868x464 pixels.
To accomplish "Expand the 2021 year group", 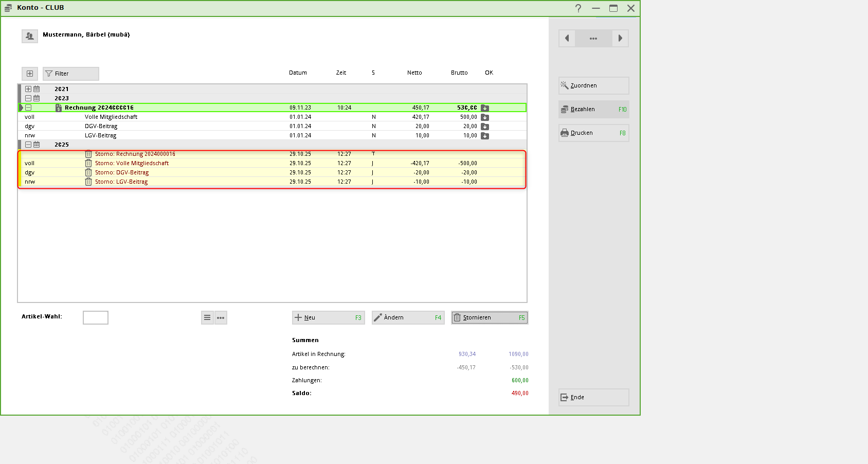I will (x=28, y=89).
